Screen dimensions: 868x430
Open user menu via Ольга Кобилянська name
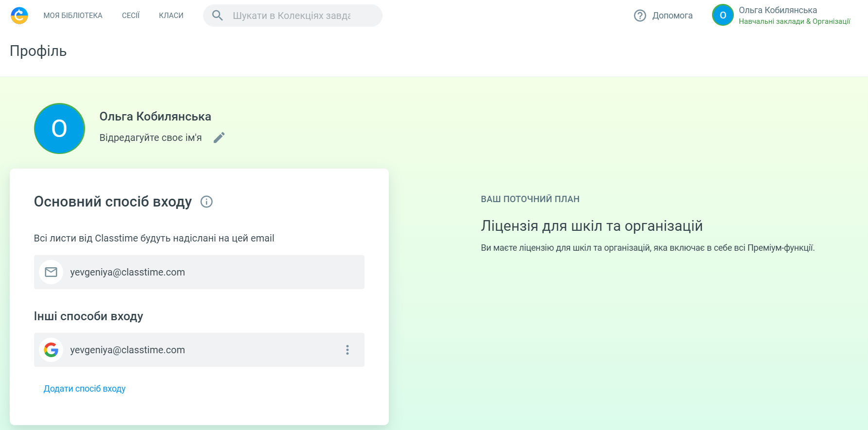point(778,10)
